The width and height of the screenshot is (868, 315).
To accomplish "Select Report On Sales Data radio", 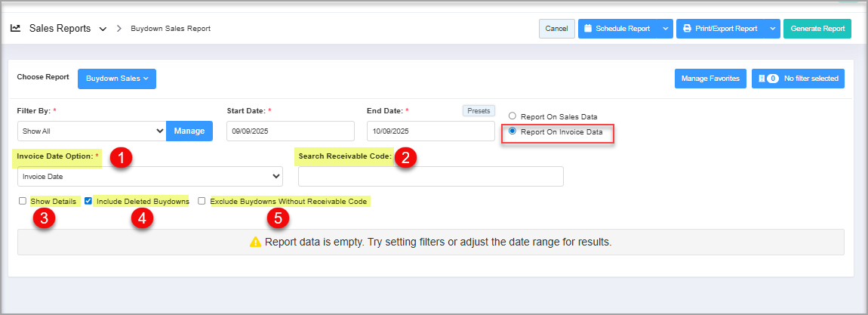I will coord(512,116).
